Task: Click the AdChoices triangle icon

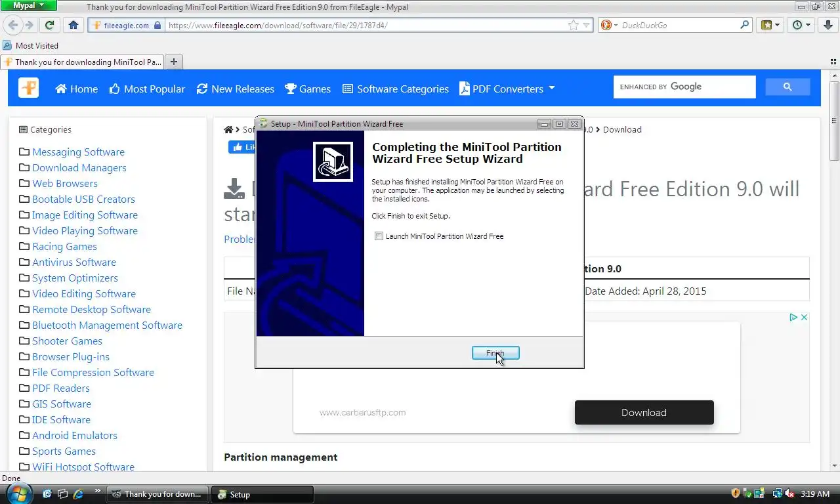Action: [793, 317]
